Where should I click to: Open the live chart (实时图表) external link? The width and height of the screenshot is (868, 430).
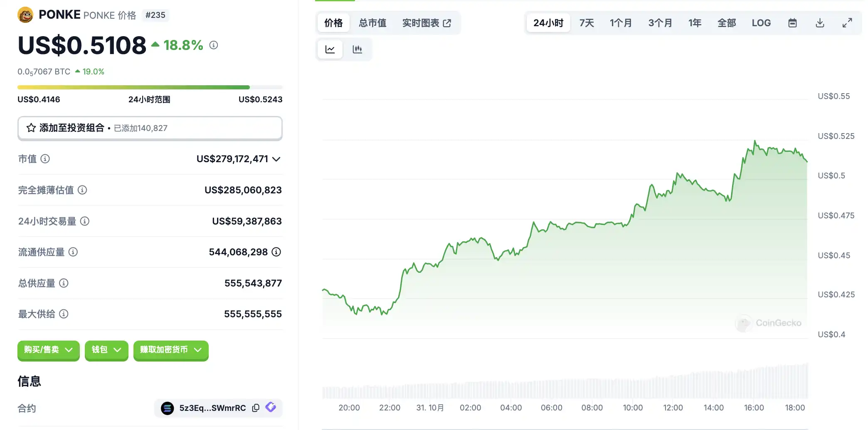(x=427, y=23)
